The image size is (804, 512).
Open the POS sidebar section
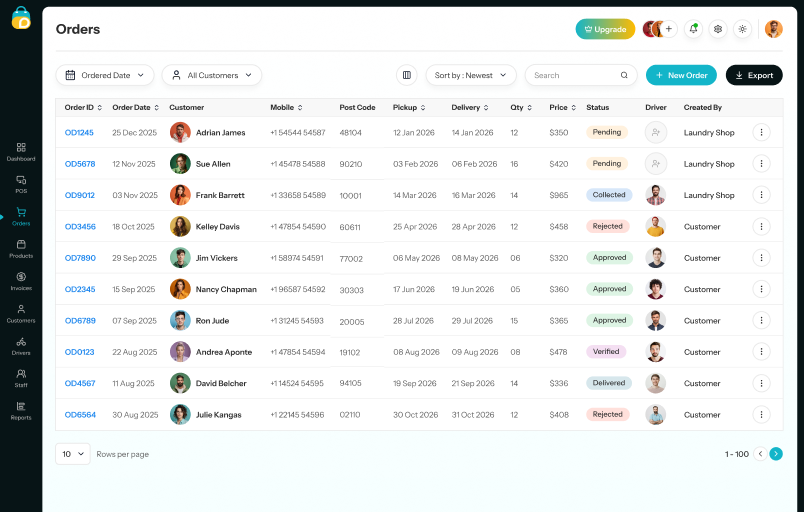tap(21, 184)
